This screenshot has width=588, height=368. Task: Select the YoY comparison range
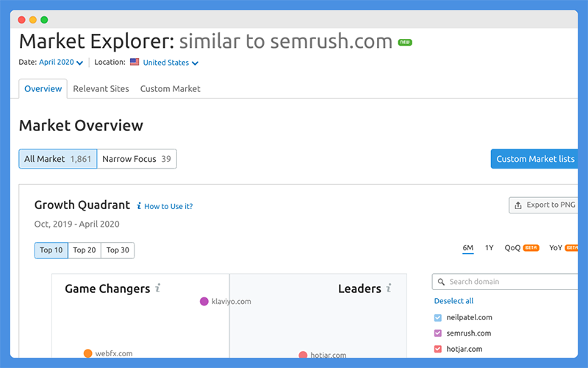click(x=556, y=248)
